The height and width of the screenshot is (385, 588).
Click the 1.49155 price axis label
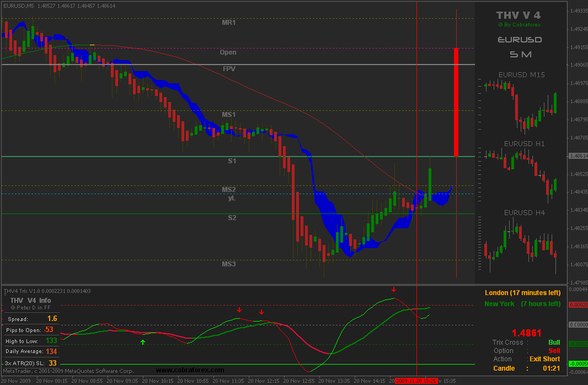click(579, 47)
